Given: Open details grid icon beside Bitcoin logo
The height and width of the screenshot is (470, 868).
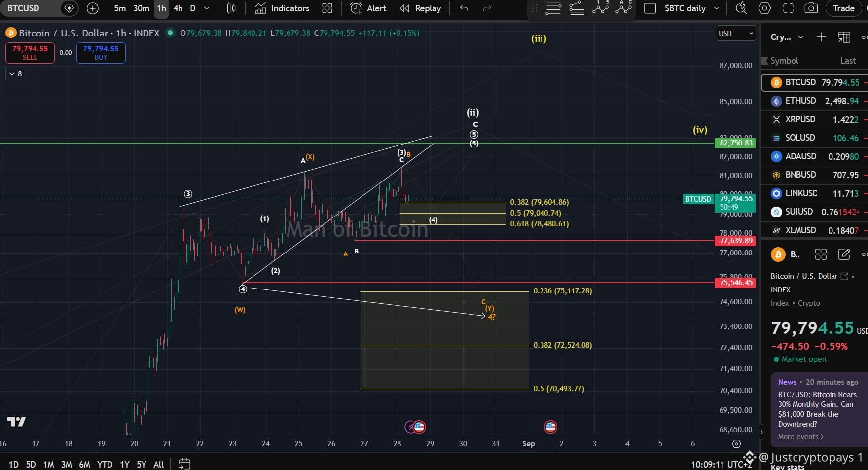Looking at the screenshot, I should 821,254.
